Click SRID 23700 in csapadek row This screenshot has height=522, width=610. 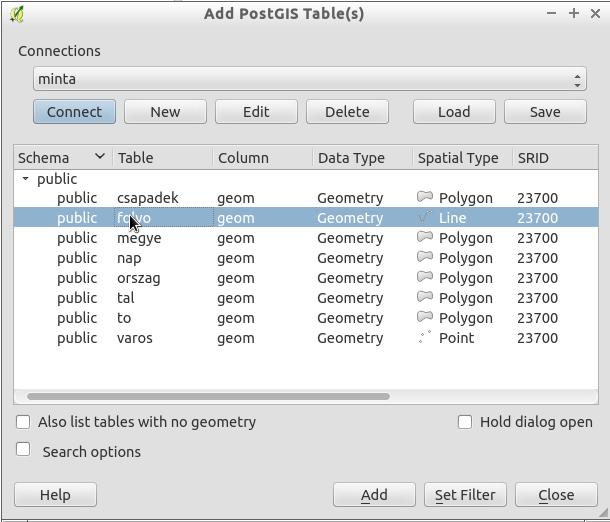(538, 198)
